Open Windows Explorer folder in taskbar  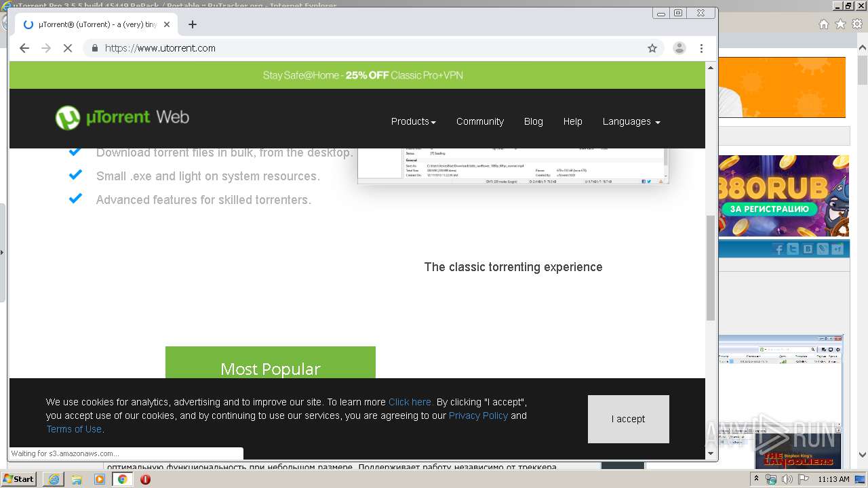point(77,479)
